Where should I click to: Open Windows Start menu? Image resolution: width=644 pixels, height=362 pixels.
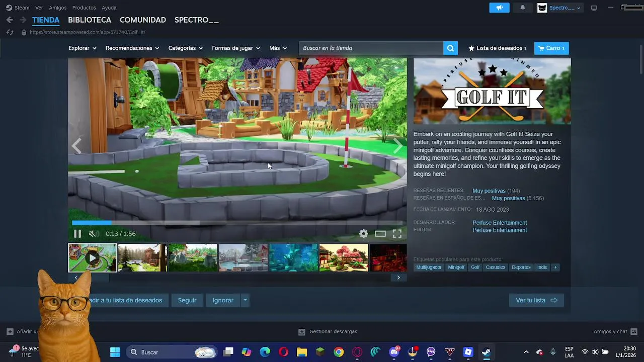tap(115, 352)
